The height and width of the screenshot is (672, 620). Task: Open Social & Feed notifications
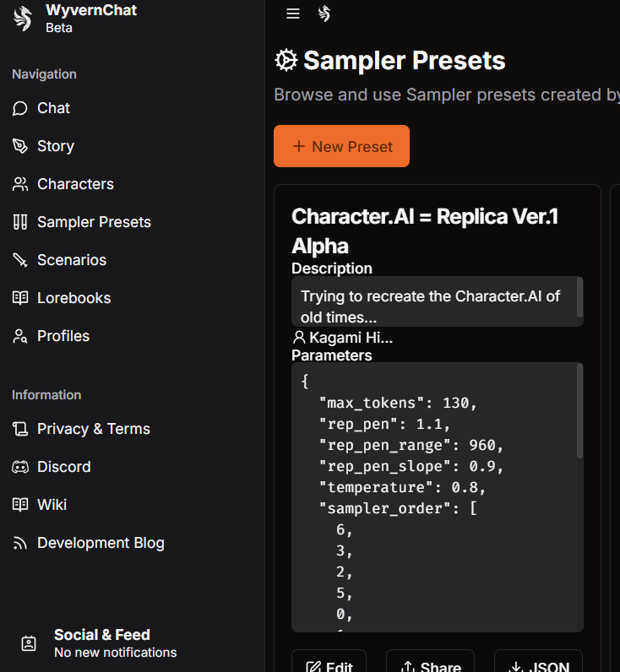pos(101,642)
